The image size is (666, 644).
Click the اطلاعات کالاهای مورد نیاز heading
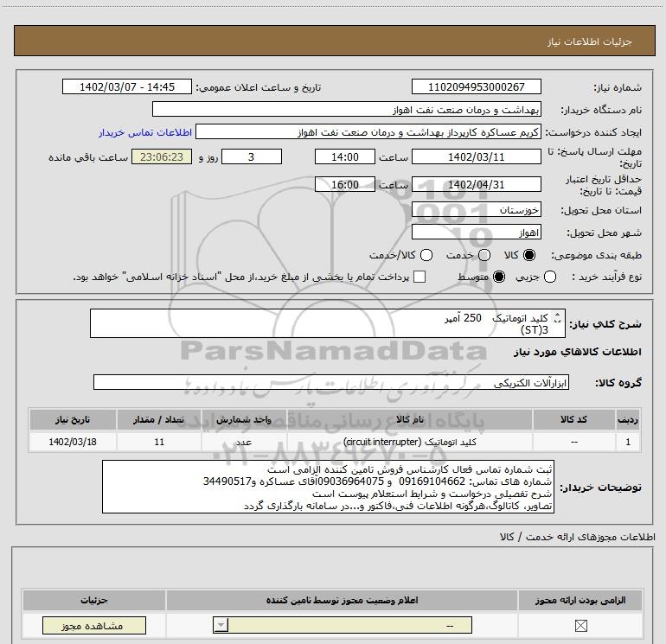tap(577, 352)
